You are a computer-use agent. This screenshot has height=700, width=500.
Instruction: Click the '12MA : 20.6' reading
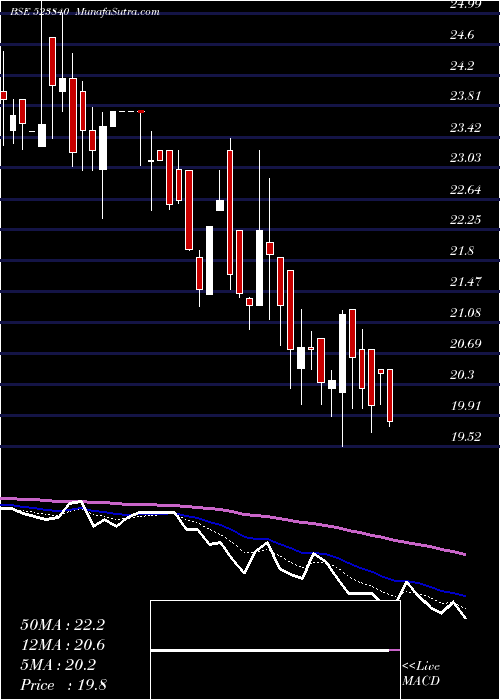[62, 646]
